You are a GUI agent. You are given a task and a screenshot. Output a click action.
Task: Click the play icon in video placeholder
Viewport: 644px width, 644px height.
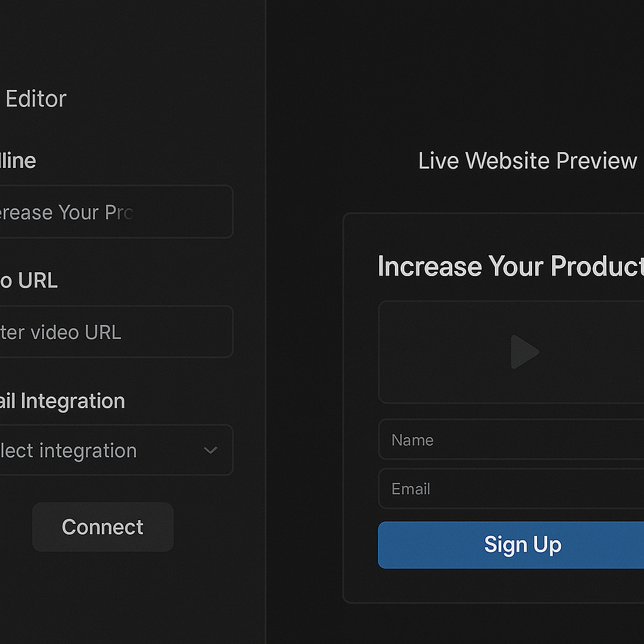point(524,353)
